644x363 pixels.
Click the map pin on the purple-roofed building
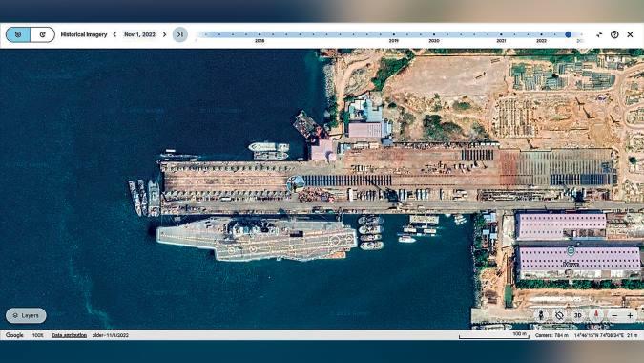571,250
